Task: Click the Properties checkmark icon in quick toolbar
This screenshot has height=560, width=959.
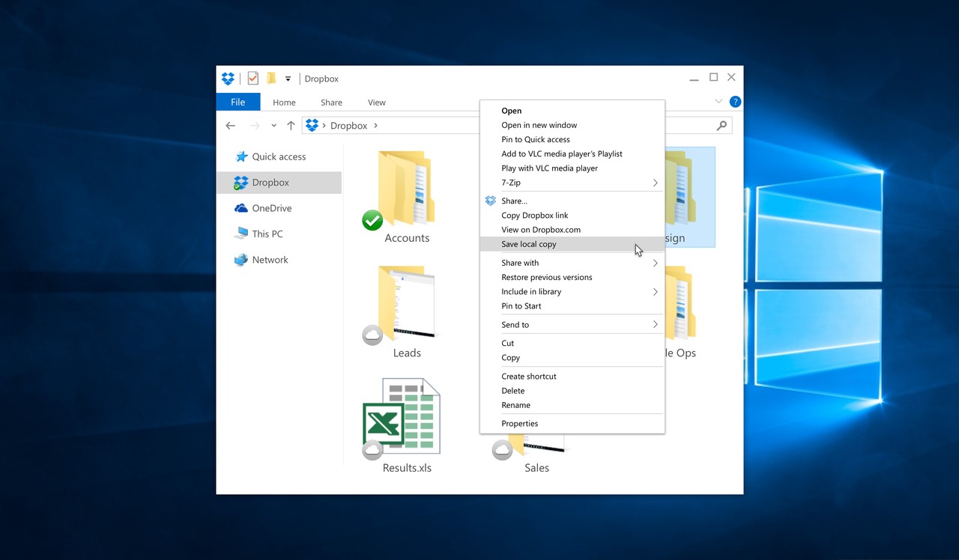Action: [x=252, y=79]
